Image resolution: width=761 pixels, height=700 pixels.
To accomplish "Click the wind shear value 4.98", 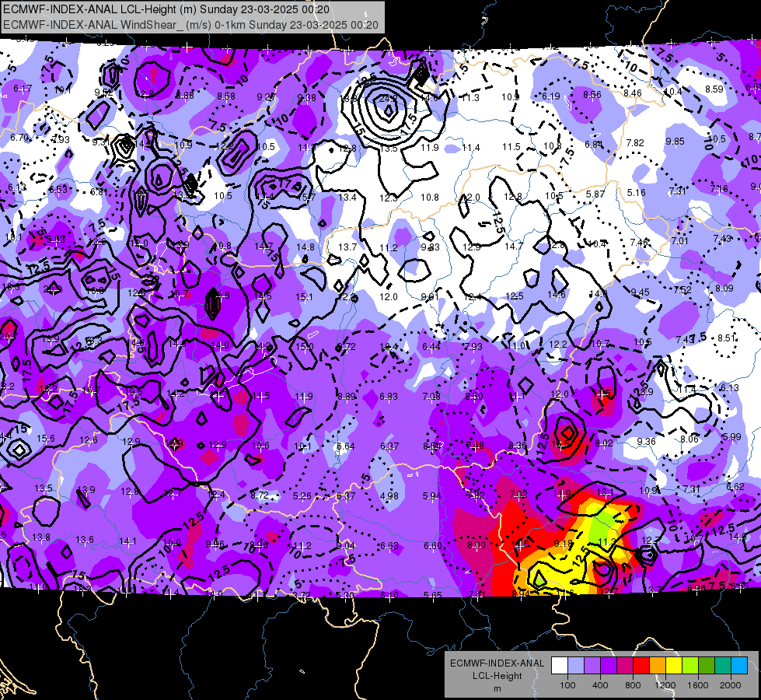I will (389, 496).
